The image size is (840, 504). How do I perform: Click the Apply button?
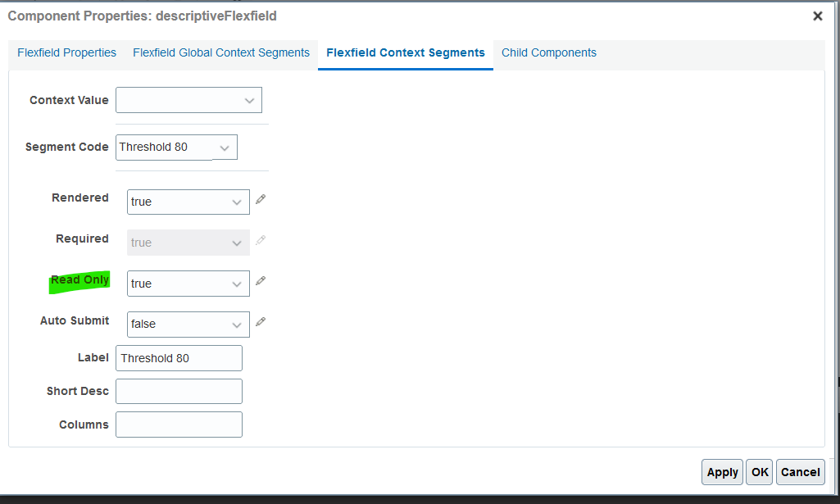click(722, 472)
